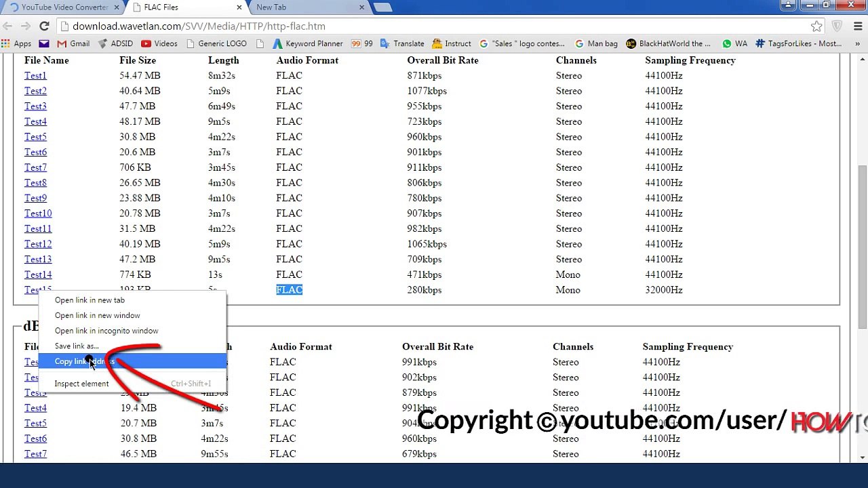The image size is (868, 488).
Task: Open the Man bag bookmark
Action: [x=596, y=43]
